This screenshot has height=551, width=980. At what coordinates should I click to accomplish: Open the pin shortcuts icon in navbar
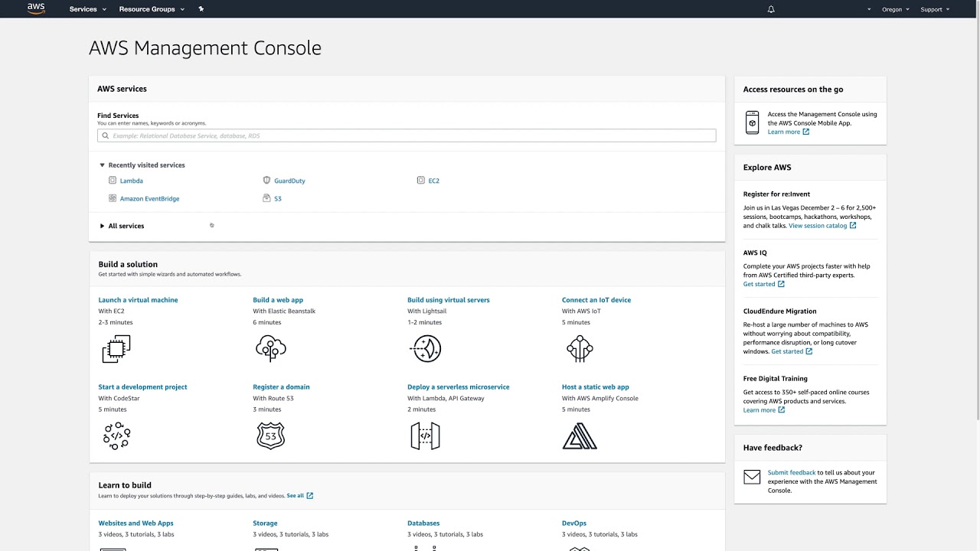click(x=201, y=9)
